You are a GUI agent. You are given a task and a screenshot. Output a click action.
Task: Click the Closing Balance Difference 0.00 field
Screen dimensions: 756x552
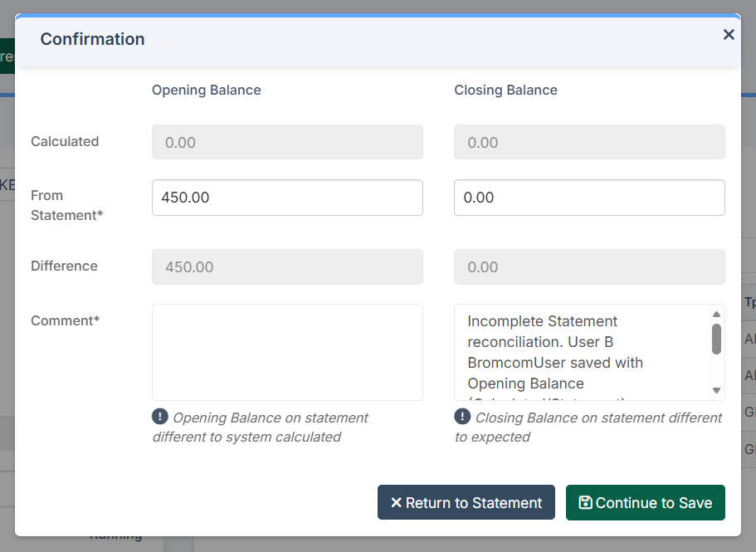[x=589, y=266]
